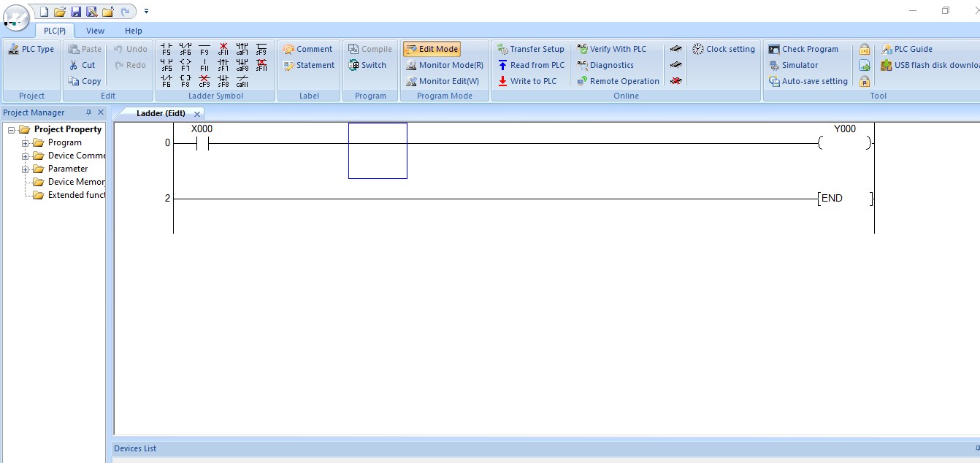Click the New file icon in quick access toolbar
Image resolution: width=980 pixels, height=463 pixels.
tap(44, 12)
